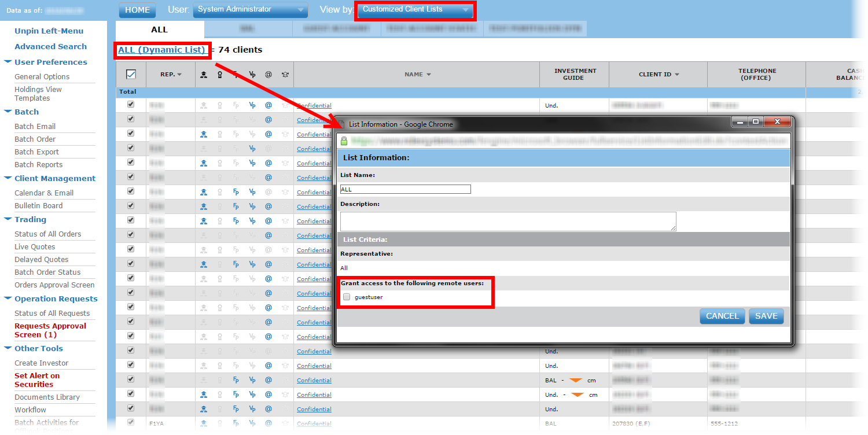The height and width of the screenshot is (435, 868).
Task: Click the green padlock in popup address bar
Action: click(x=344, y=141)
